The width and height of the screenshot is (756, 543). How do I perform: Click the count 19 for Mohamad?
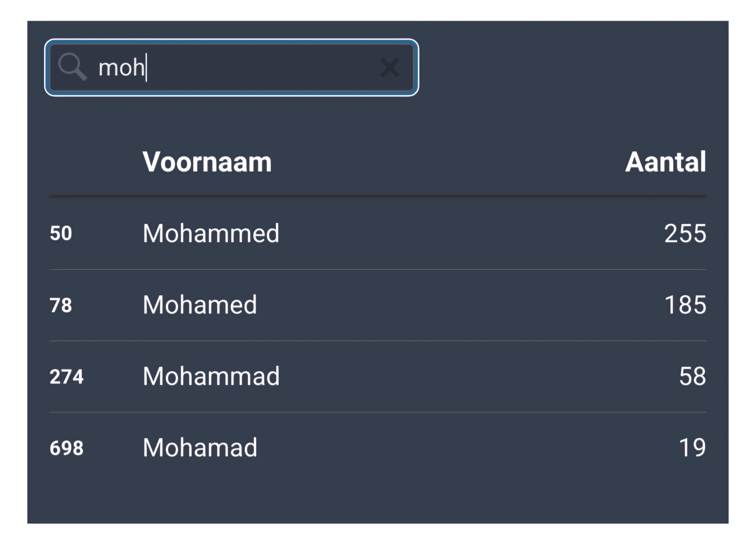pos(692,447)
